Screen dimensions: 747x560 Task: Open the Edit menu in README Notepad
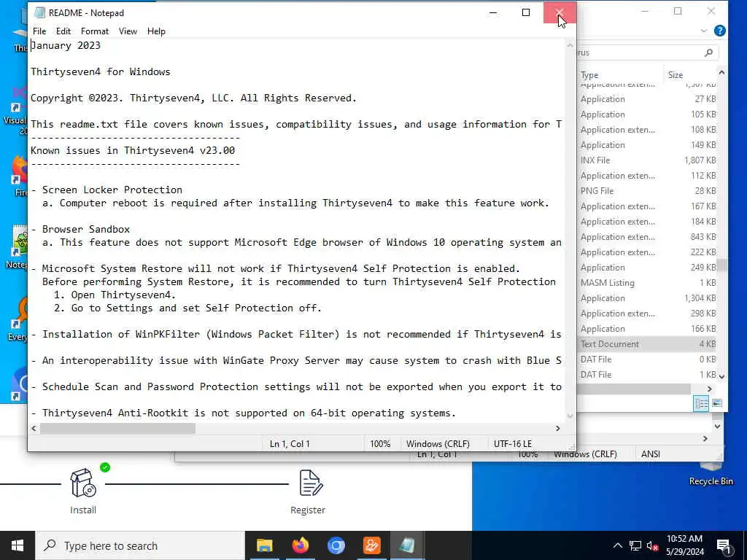coord(63,31)
